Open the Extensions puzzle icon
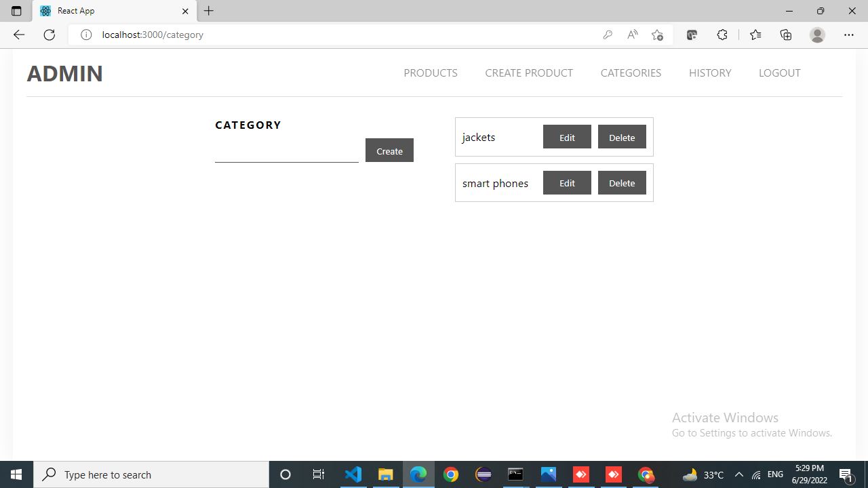The height and width of the screenshot is (488, 868). 722,35
